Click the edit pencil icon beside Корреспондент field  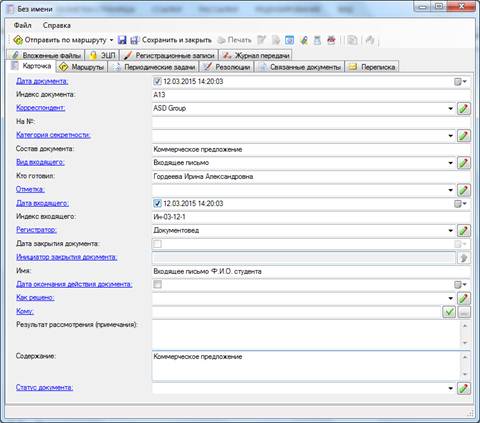(x=464, y=108)
